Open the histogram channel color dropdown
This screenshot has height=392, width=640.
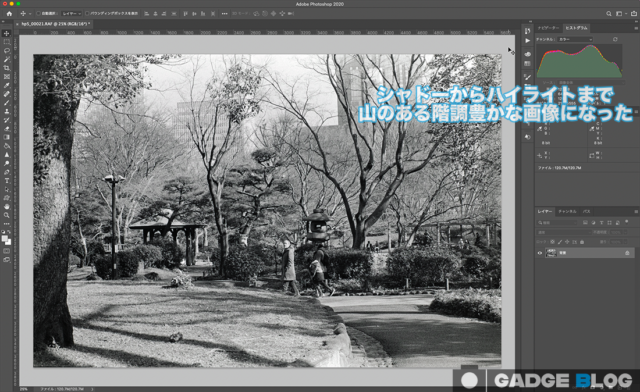(x=576, y=39)
